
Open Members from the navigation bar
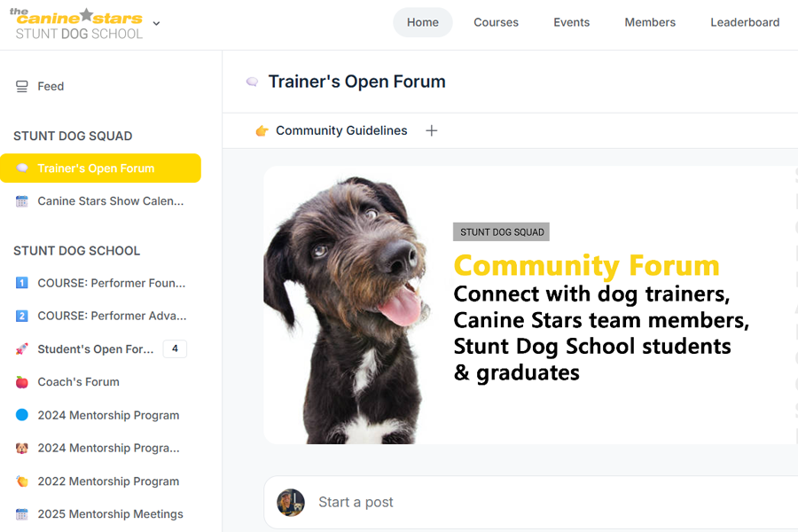(x=650, y=22)
